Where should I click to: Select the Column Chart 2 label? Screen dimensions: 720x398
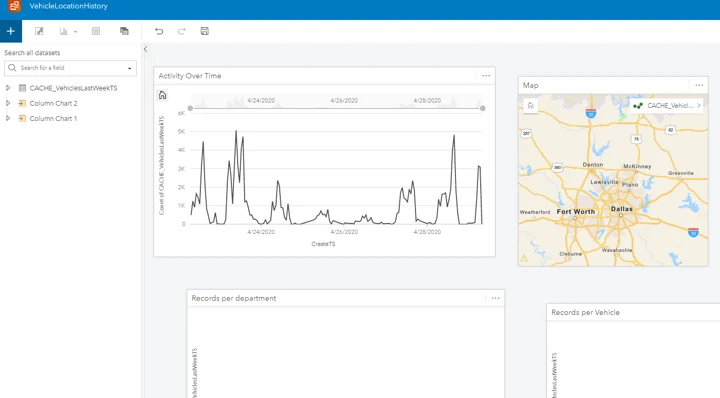[x=53, y=103]
